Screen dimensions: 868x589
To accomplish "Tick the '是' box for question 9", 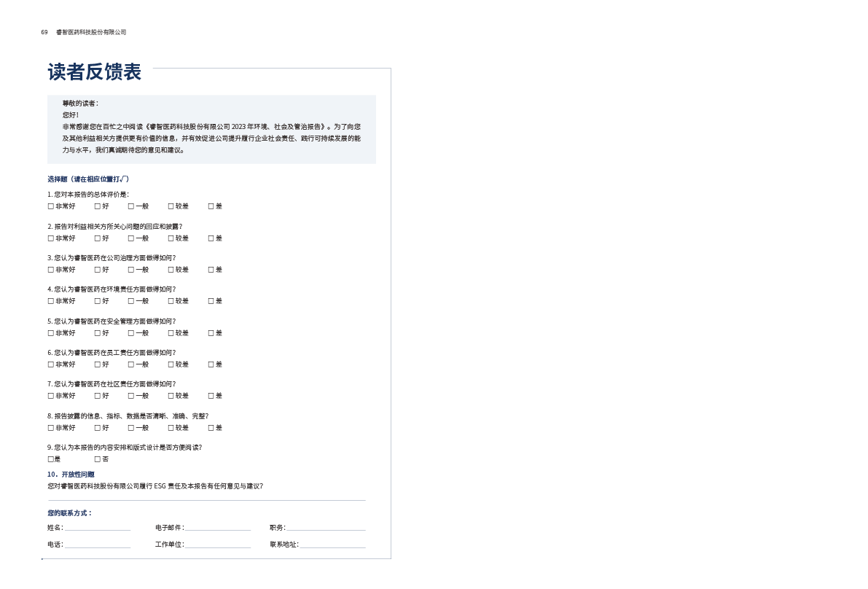I will [50, 459].
